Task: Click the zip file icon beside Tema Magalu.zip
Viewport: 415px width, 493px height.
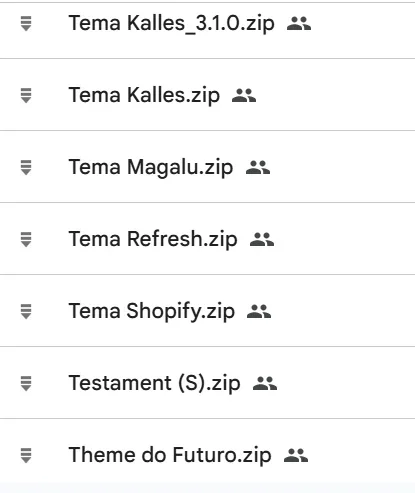Action: [x=26, y=167]
